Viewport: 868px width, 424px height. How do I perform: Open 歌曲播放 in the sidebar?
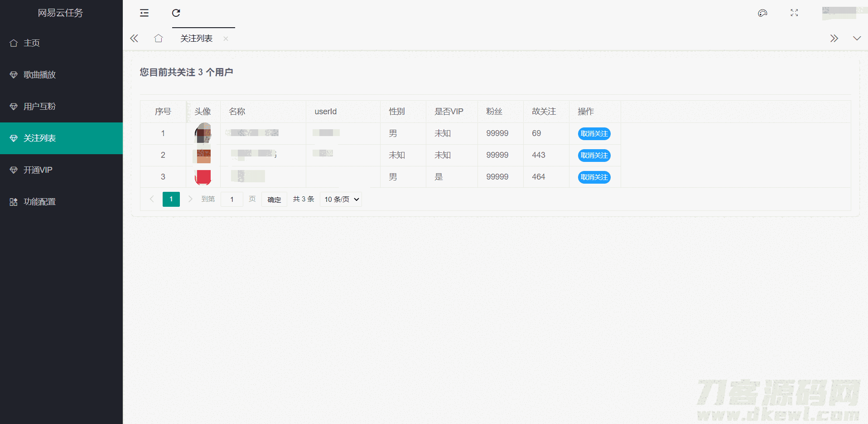pyautogui.click(x=61, y=75)
